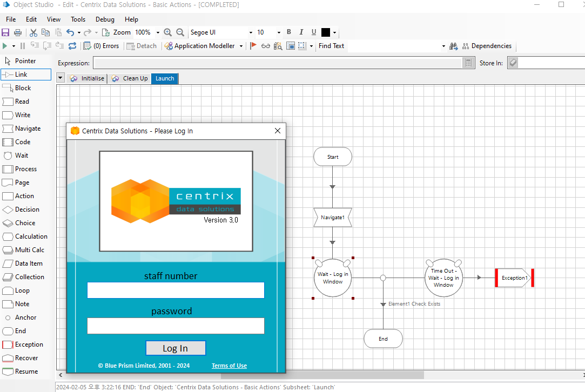Save the object with the floppy disk icon
Screen dimensions: 585x392
tap(5, 32)
